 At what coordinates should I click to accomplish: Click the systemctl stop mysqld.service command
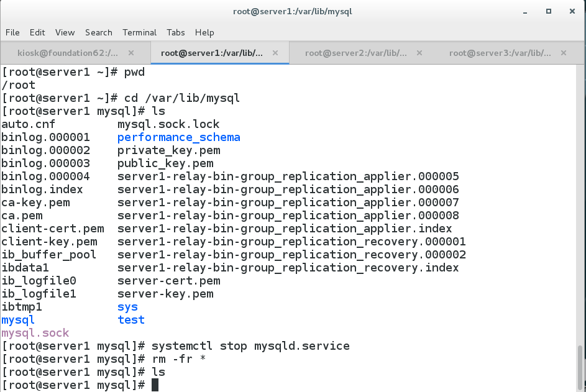coord(250,346)
